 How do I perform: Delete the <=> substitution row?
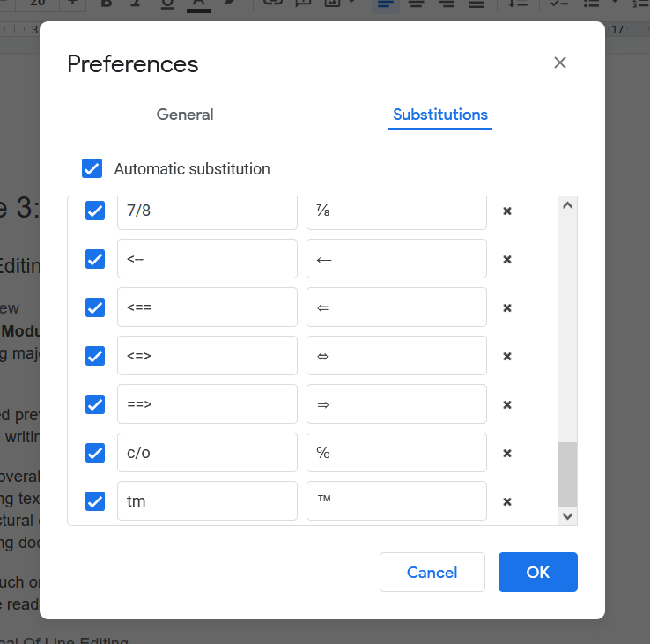point(506,357)
